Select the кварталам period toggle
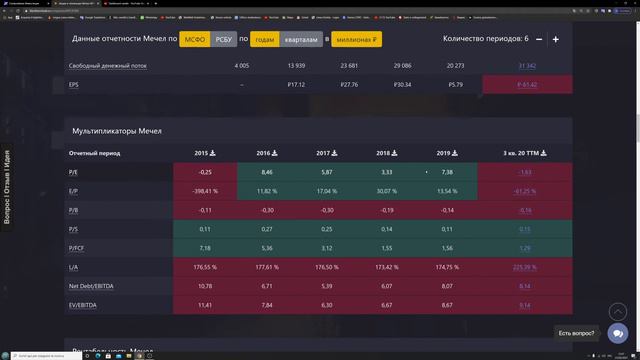The image size is (640, 360). pos(301,39)
